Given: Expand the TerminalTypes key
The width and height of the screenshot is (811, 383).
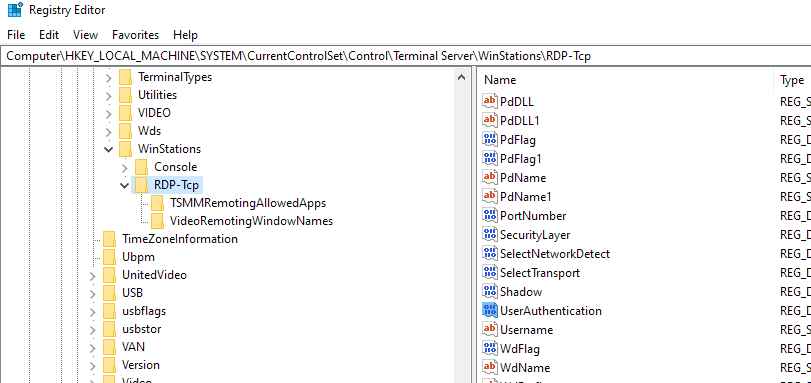Looking at the screenshot, I should tap(108, 78).
